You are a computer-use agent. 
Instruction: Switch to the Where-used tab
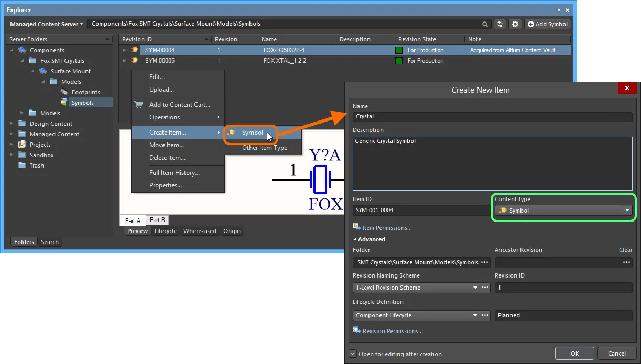[x=200, y=231]
